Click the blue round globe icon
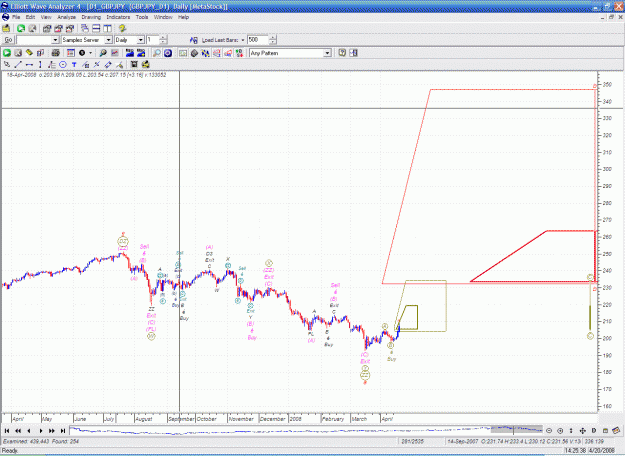Viewport: 625px width, 456px height. click(x=168, y=53)
